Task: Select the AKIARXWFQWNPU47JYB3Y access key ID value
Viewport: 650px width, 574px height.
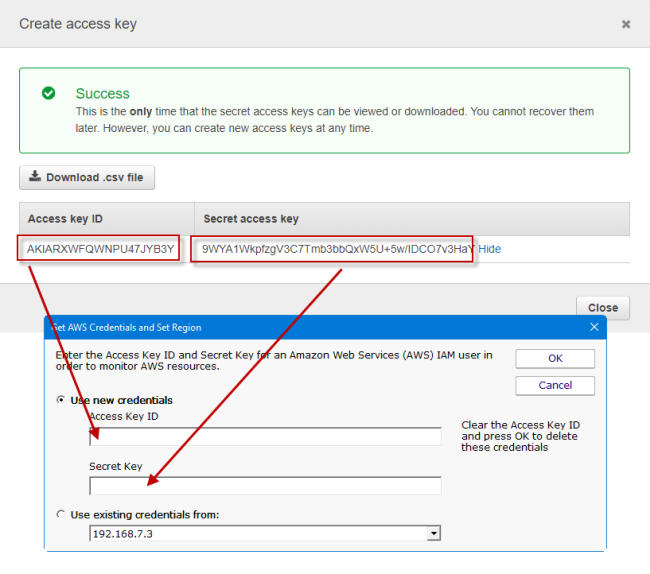Action: [100, 249]
